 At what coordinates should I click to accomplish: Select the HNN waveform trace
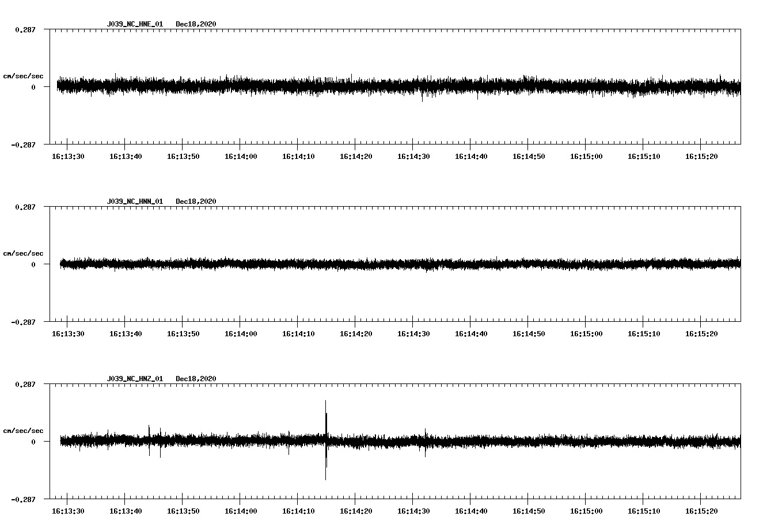397,265
